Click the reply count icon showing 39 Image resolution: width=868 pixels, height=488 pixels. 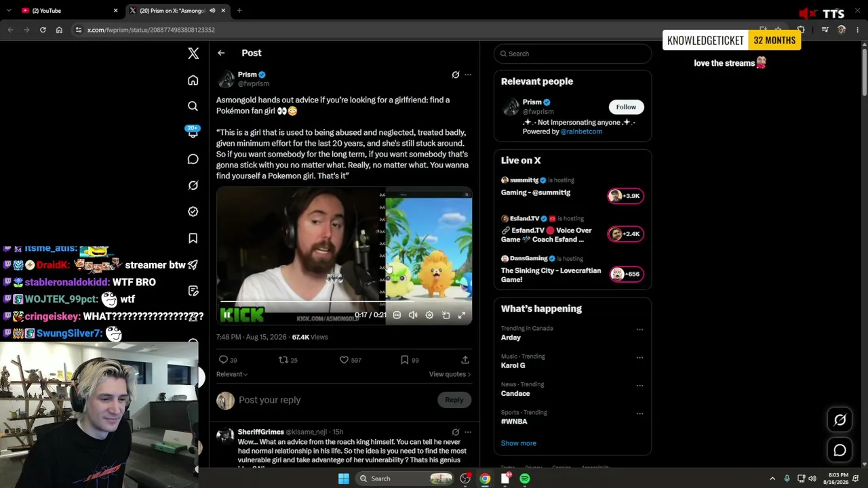pos(223,360)
